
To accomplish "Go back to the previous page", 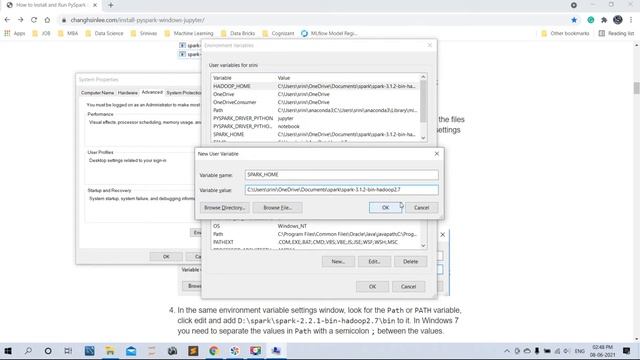I will pyautogui.click(x=7, y=20).
